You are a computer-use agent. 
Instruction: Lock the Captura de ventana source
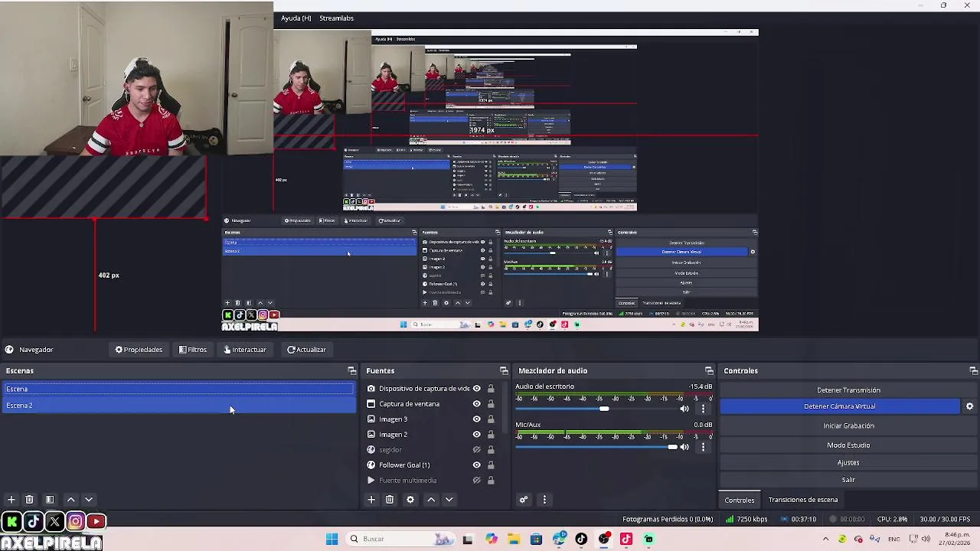tap(491, 404)
